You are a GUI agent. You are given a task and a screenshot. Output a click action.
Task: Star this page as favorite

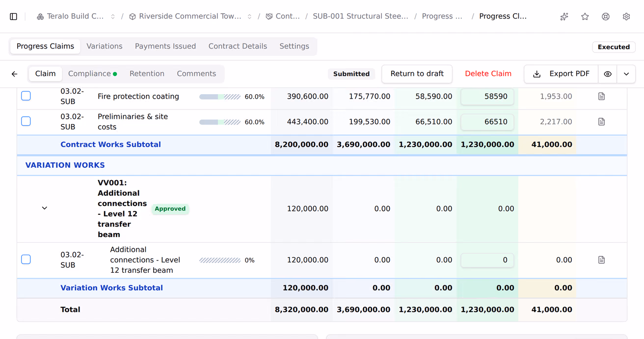tap(585, 17)
